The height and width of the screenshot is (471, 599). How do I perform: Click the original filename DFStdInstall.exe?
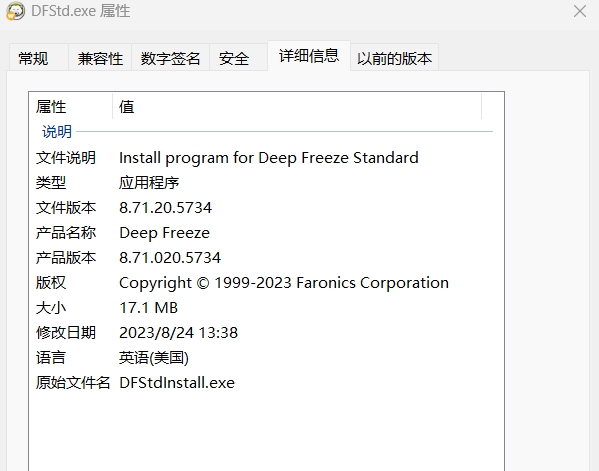coord(177,382)
